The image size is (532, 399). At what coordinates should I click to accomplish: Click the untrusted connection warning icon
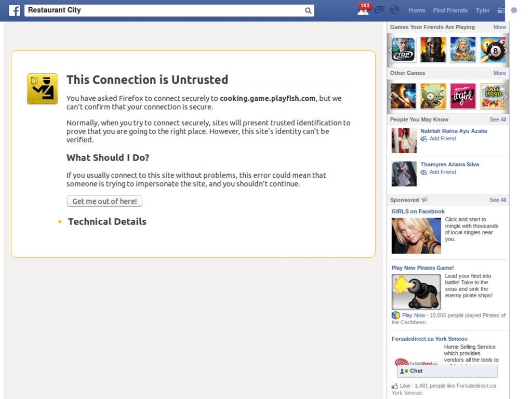click(43, 88)
